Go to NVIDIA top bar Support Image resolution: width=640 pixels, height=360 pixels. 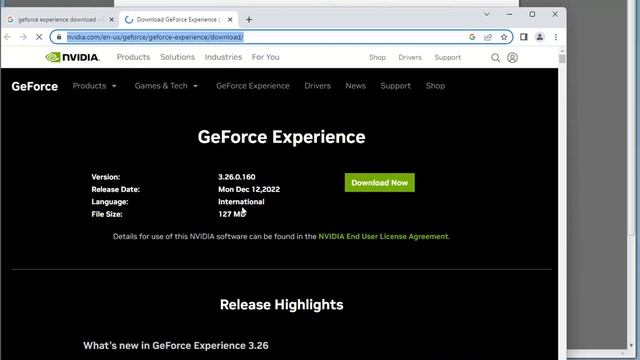[448, 58]
